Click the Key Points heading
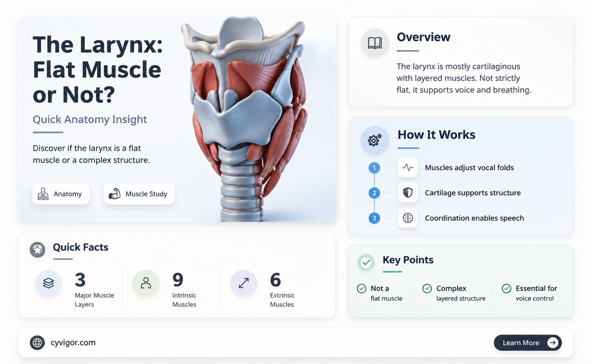This screenshot has height=364, width=592. click(x=408, y=260)
